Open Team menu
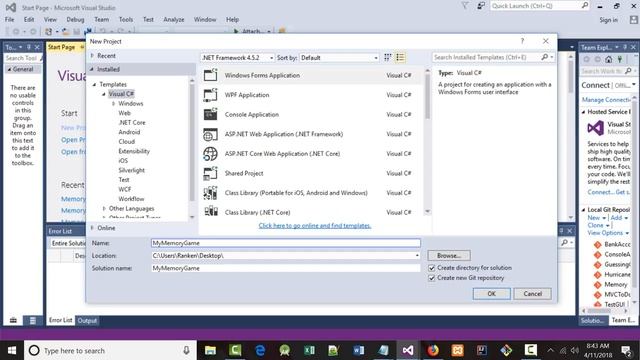 (x=102, y=19)
